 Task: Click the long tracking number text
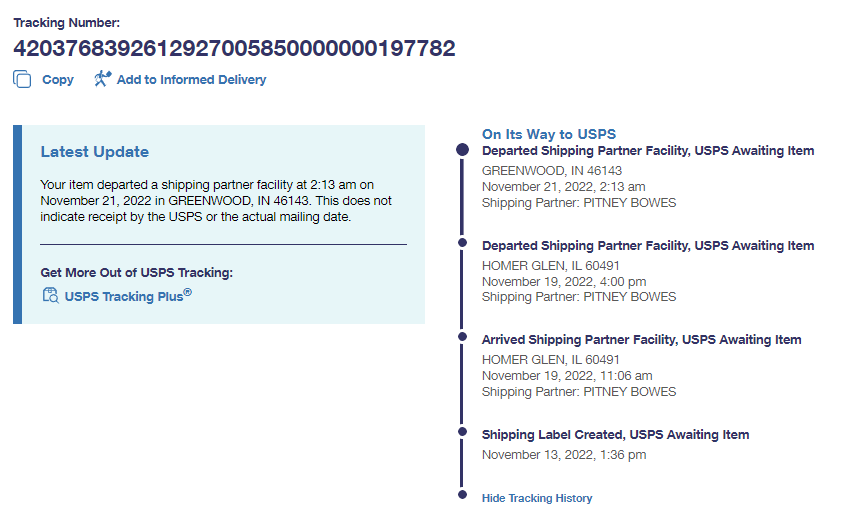[x=234, y=48]
